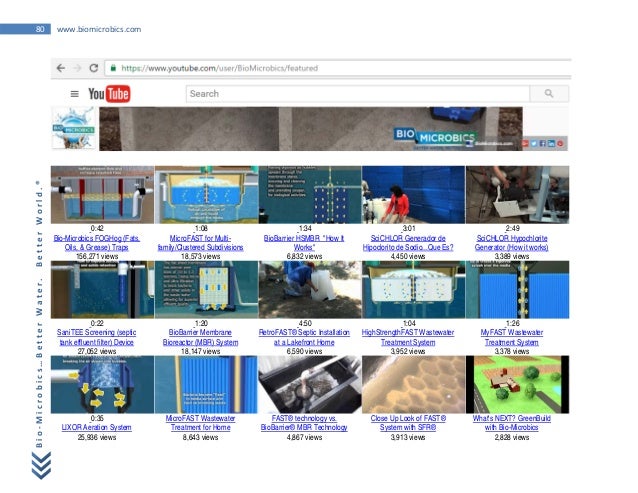Open MicroFAST for Multi-family Subdivisions link

pos(200,243)
